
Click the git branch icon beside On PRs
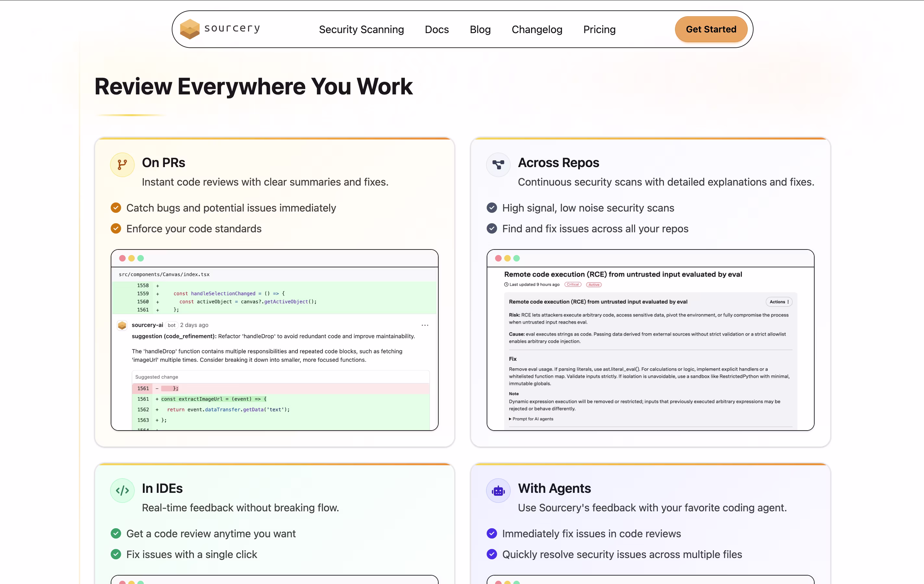click(122, 165)
